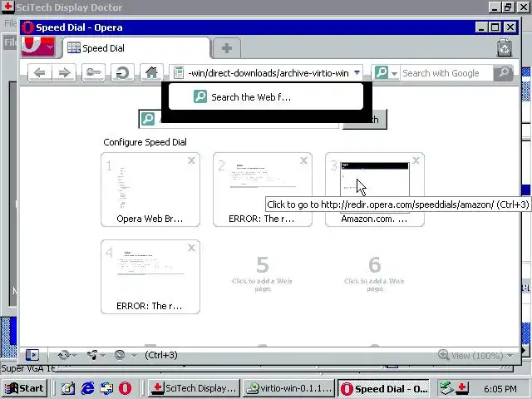Viewport: 532px width, 399px height.
Task: Select Search the Web suggestion
Action: click(266, 97)
